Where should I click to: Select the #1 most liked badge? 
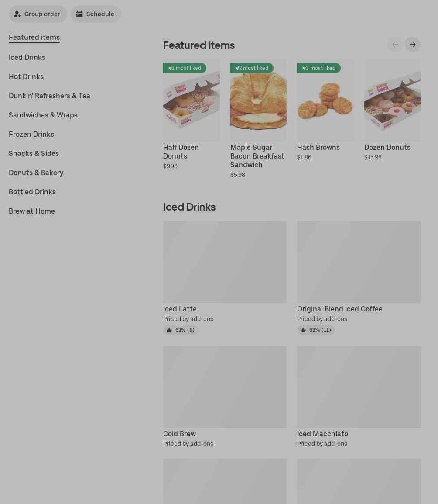tap(185, 68)
